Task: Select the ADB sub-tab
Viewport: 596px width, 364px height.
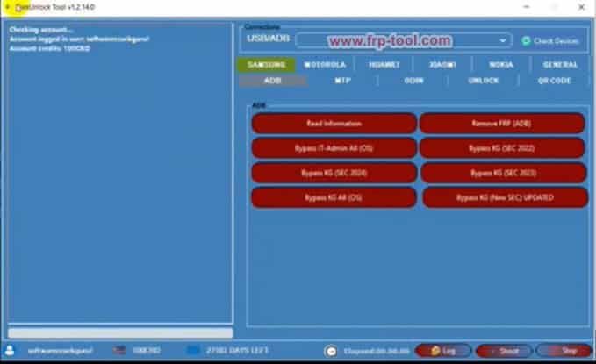Action: [x=272, y=81]
